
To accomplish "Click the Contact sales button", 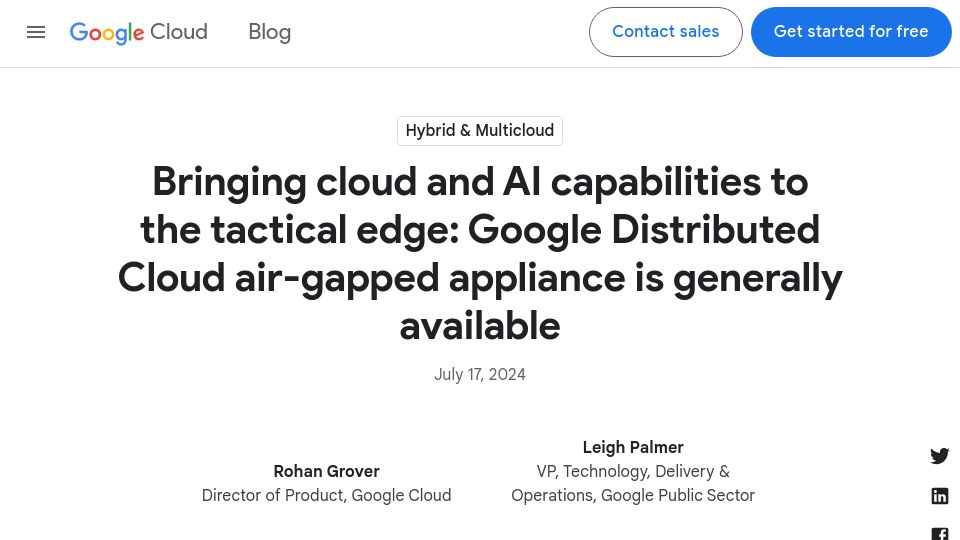I will click(666, 32).
